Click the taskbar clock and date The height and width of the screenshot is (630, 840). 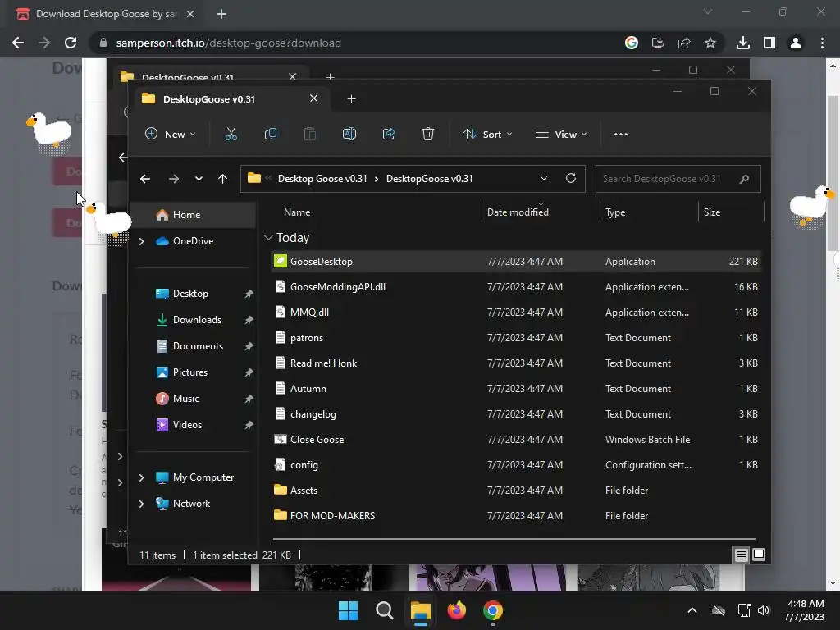pos(804,610)
